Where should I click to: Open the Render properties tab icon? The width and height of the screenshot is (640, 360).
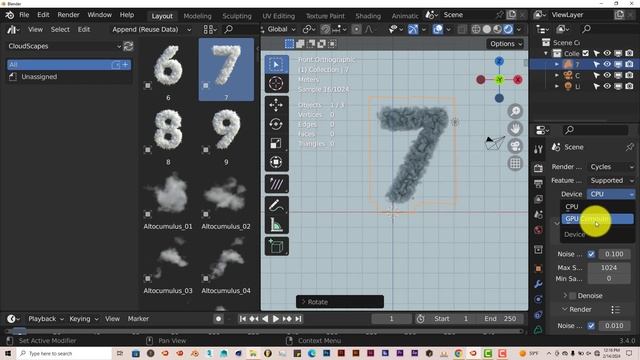tap(538, 168)
